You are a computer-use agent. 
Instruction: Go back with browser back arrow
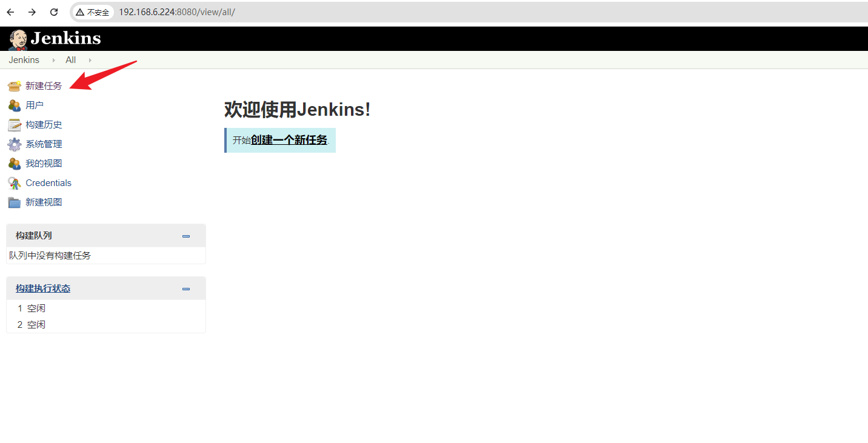[x=10, y=12]
